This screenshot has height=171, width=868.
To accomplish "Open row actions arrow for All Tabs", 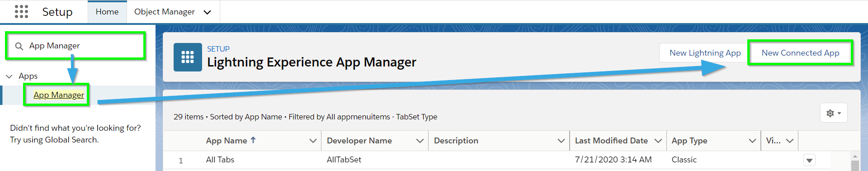I will [x=809, y=160].
